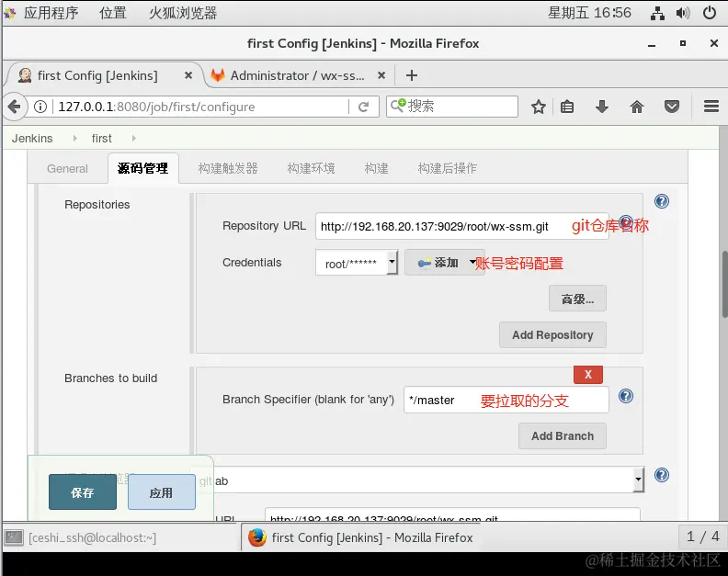Click the 高级... button
Image resolution: width=728 pixels, height=576 pixels.
(577, 299)
